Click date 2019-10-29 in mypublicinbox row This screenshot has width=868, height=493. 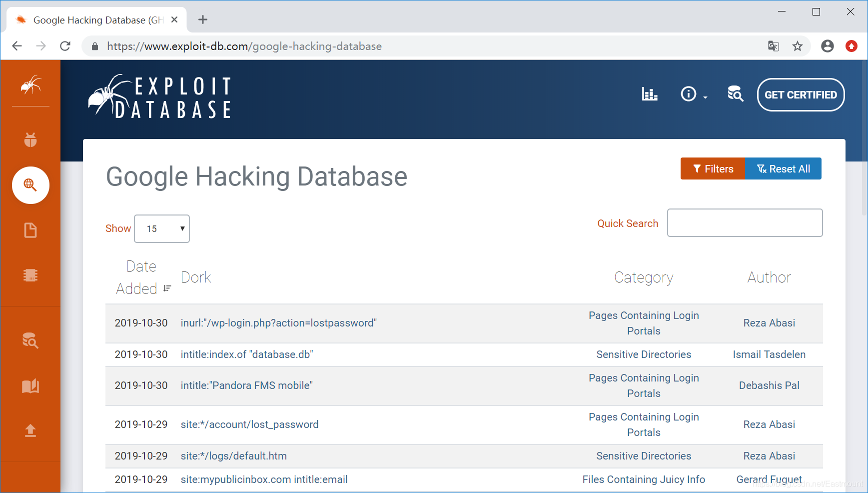coord(141,479)
